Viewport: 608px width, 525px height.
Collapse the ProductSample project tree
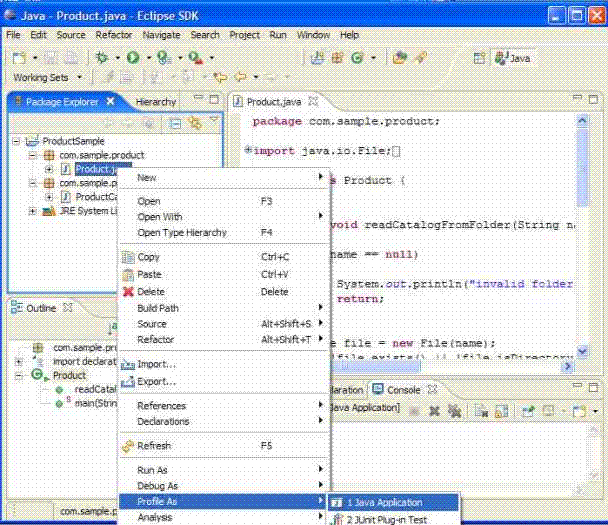pyautogui.click(x=17, y=141)
